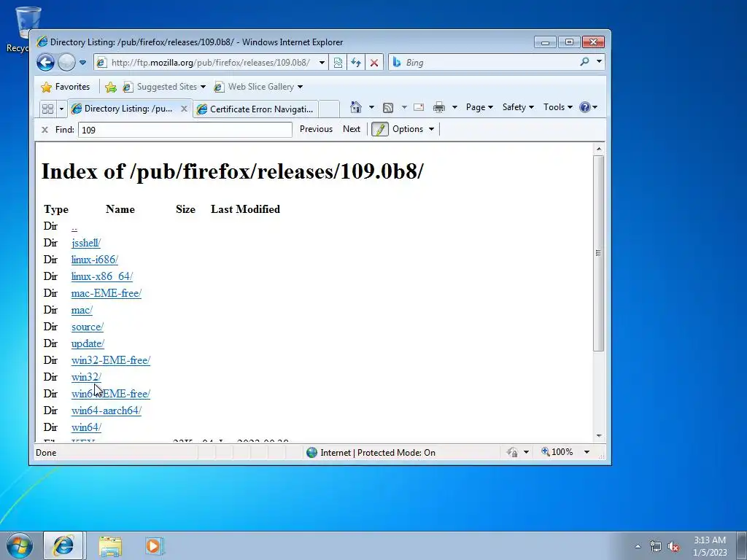747x560 pixels.
Task: Expand the Print options dropdown arrow
Action: [454, 107]
